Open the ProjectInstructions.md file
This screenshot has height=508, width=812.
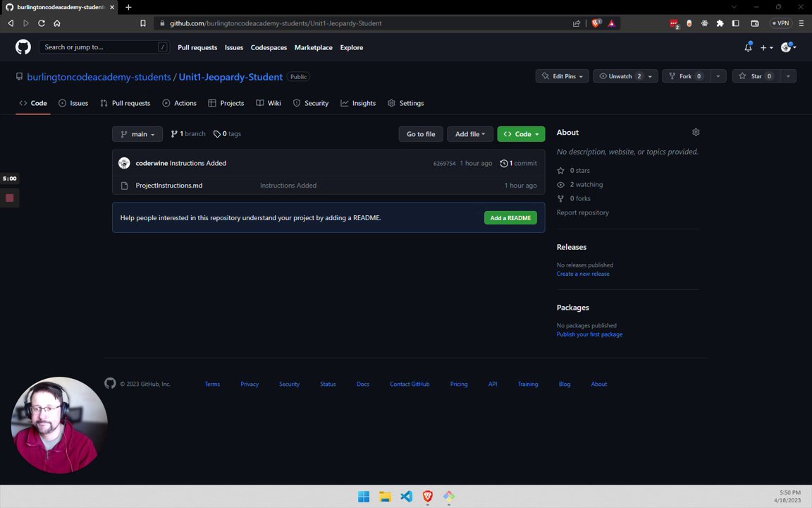pyautogui.click(x=169, y=185)
